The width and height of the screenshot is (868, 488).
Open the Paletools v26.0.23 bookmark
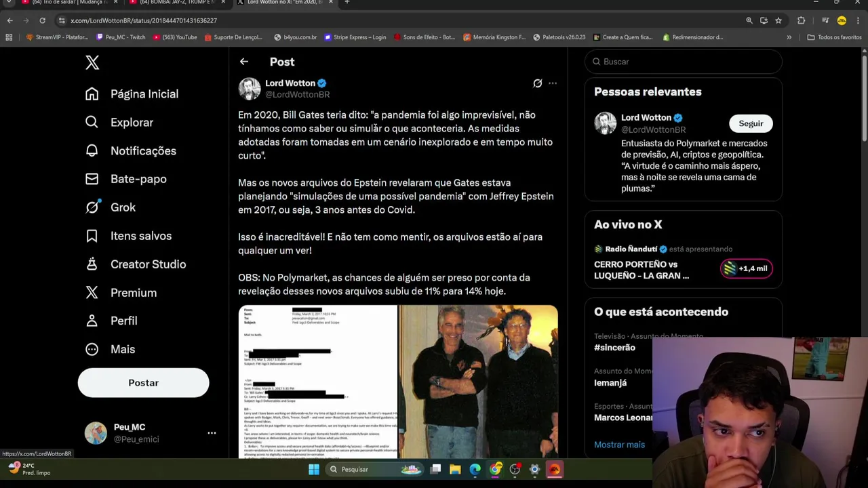coord(559,37)
